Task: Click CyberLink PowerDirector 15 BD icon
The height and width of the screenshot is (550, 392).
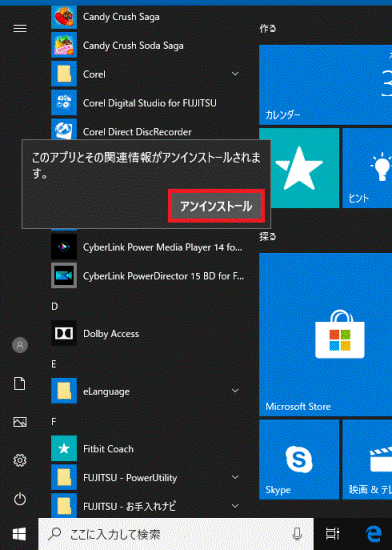Action: tap(64, 276)
